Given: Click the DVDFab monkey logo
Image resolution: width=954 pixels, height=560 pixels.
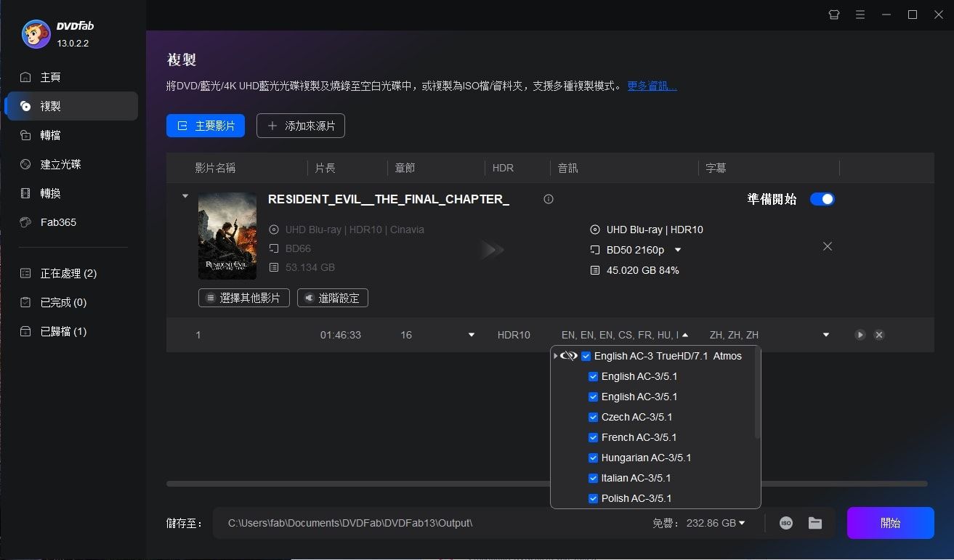Looking at the screenshot, I should [x=36, y=33].
